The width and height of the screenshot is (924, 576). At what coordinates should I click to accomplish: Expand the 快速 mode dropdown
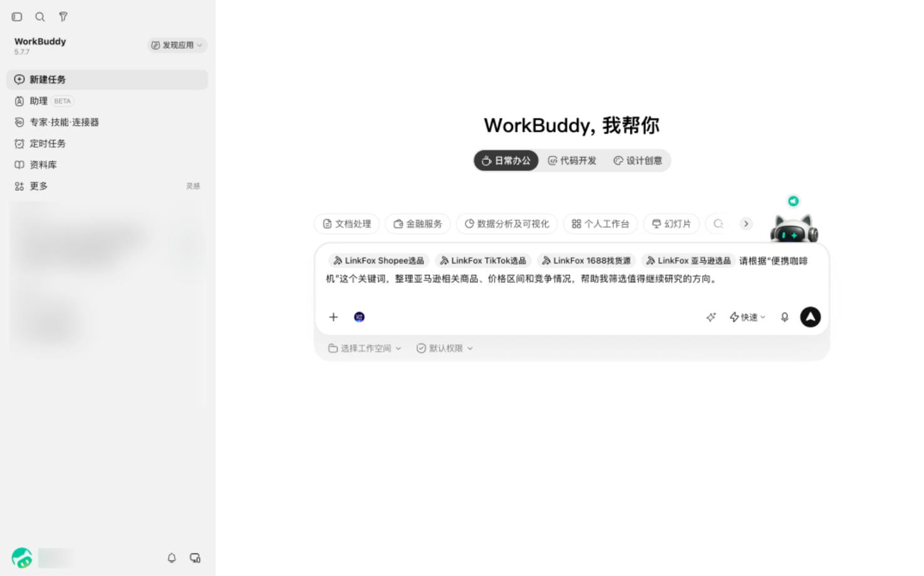point(747,317)
